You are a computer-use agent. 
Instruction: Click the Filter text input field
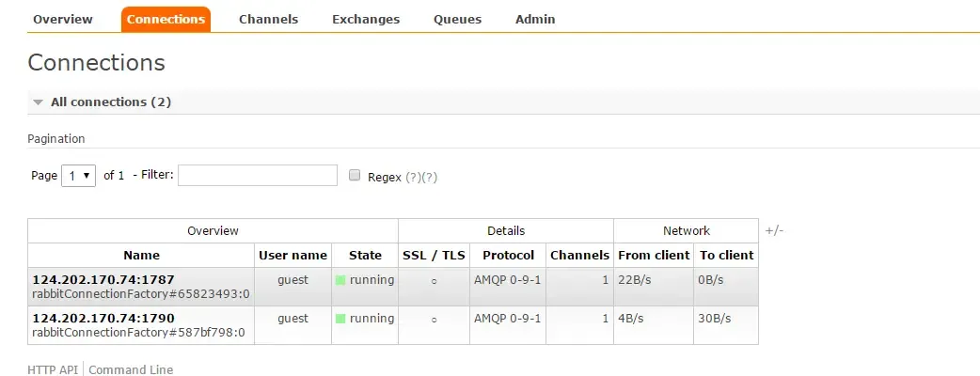pos(257,176)
